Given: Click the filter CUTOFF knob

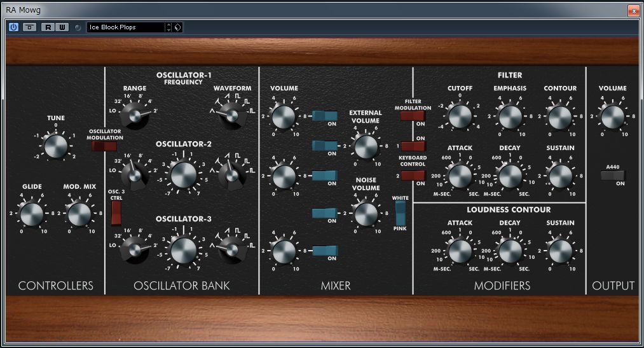Looking at the screenshot, I should pos(460,116).
